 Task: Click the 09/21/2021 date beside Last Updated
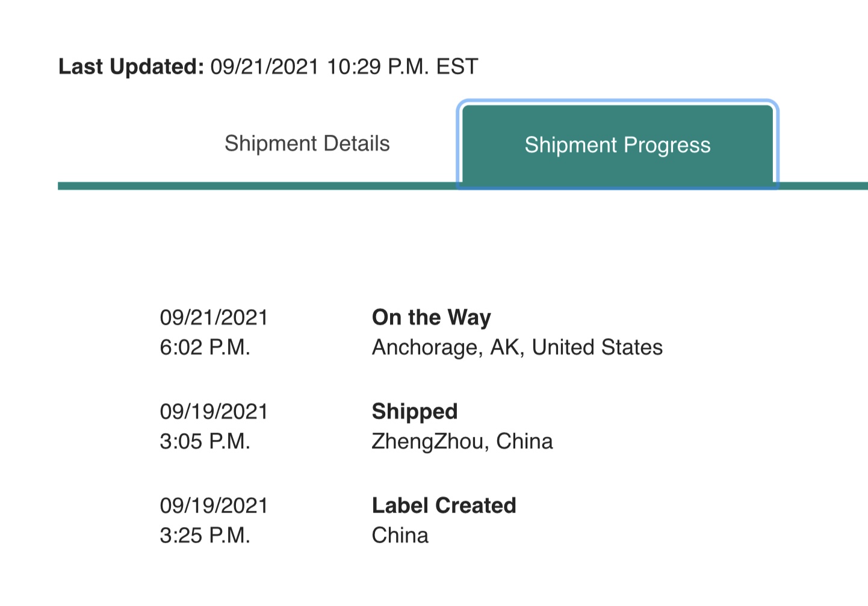coord(264,66)
